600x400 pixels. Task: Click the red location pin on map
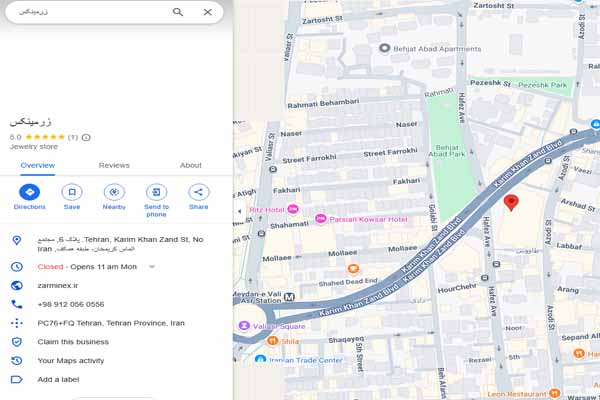point(511,203)
